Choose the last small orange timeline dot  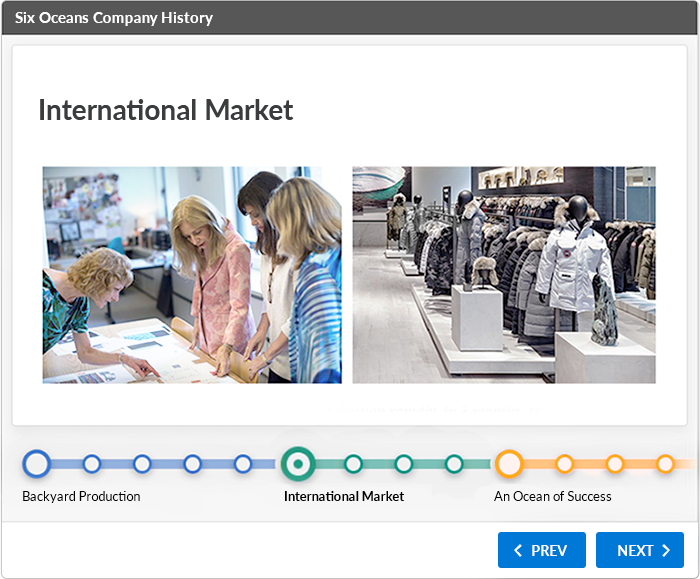[x=665, y=463]
